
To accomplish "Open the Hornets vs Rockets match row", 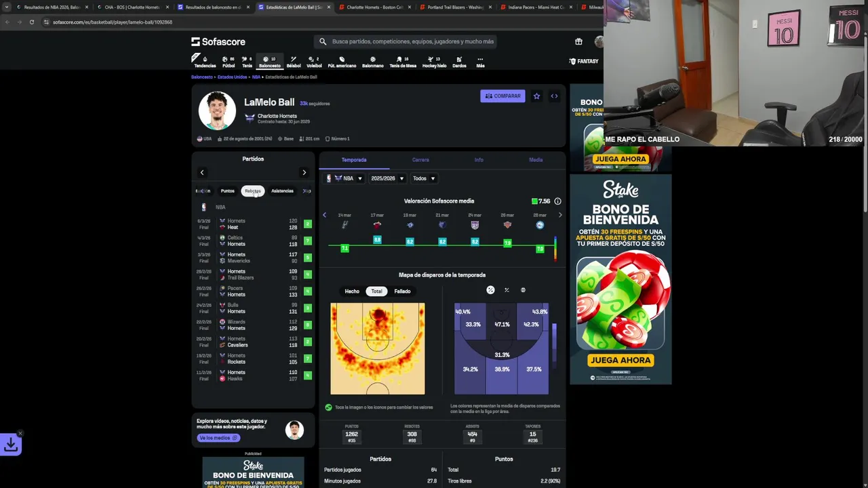I will (x=253, y=359).
